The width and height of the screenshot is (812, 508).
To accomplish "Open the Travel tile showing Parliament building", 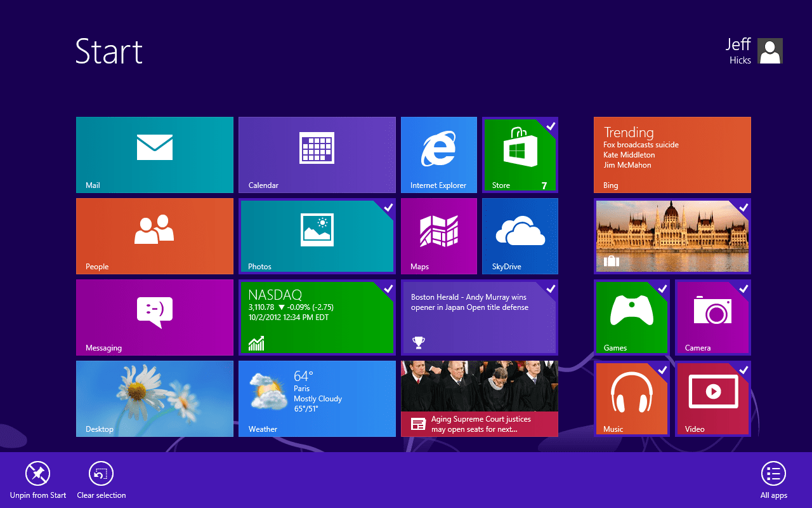I will pos(672,236).
